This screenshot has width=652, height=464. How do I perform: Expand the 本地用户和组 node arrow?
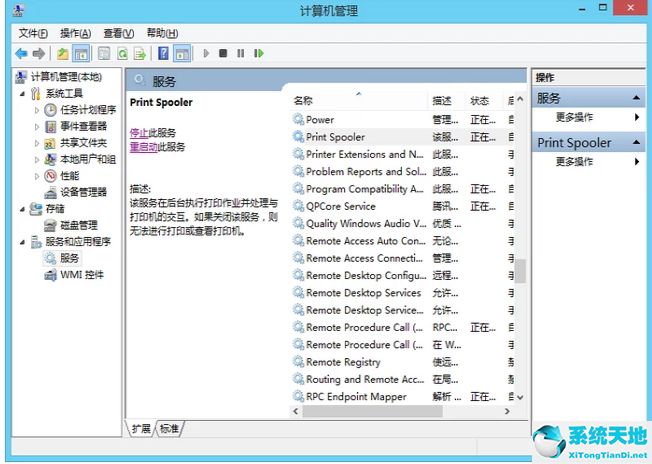37,160
